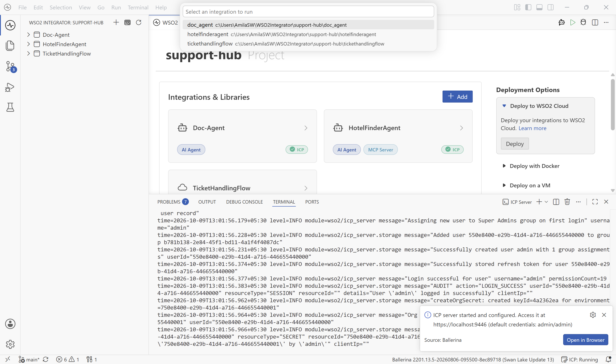Image resolution: width=616 pixels, height=364 pixels.
Task: Click the errors and warnings status item
Action: coord(68,359)
